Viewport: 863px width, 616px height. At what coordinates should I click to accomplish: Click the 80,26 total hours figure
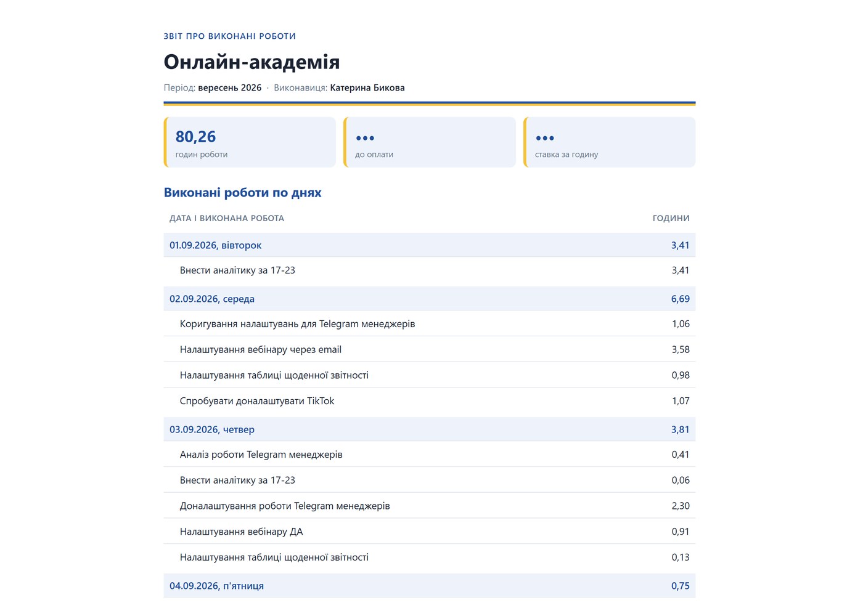(196, 137)
